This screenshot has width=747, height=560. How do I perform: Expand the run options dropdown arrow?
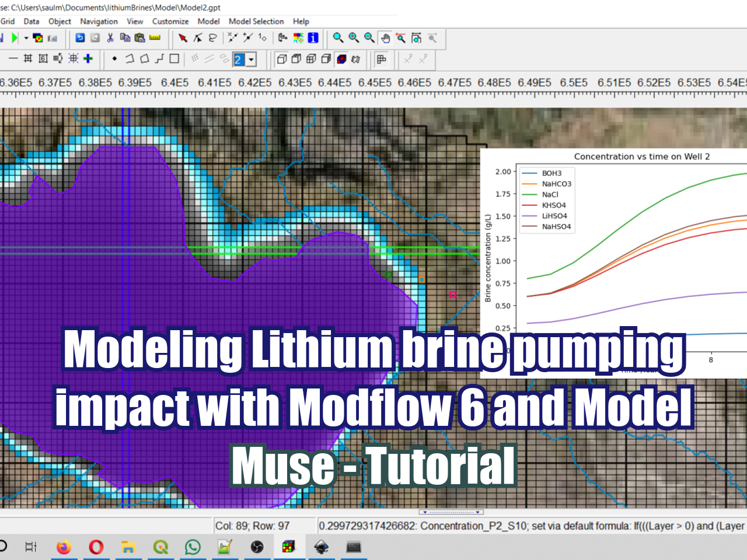click(x=26, y=38)
